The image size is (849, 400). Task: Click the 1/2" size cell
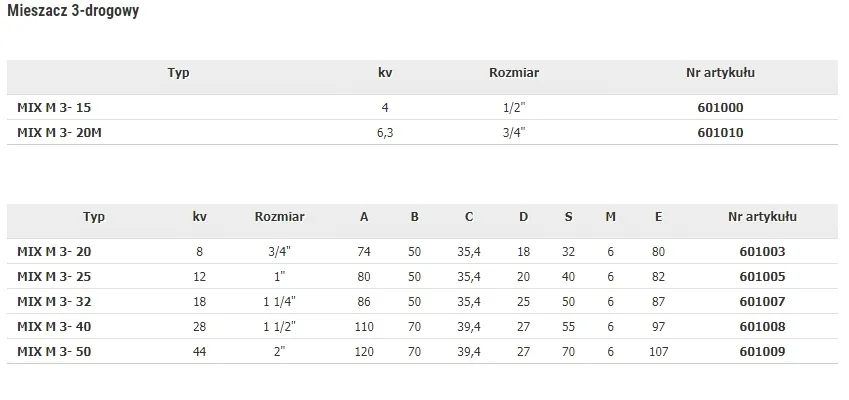[x=514, y=107]
